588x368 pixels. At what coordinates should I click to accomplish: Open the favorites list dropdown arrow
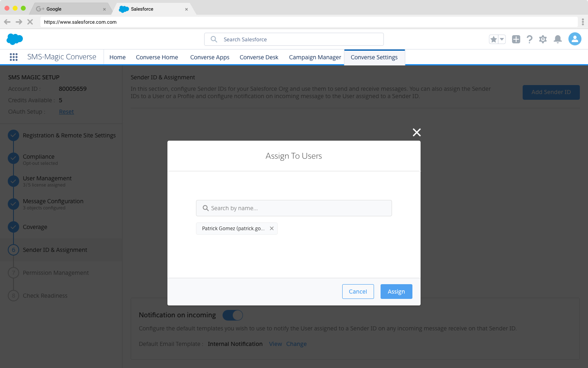502,39
